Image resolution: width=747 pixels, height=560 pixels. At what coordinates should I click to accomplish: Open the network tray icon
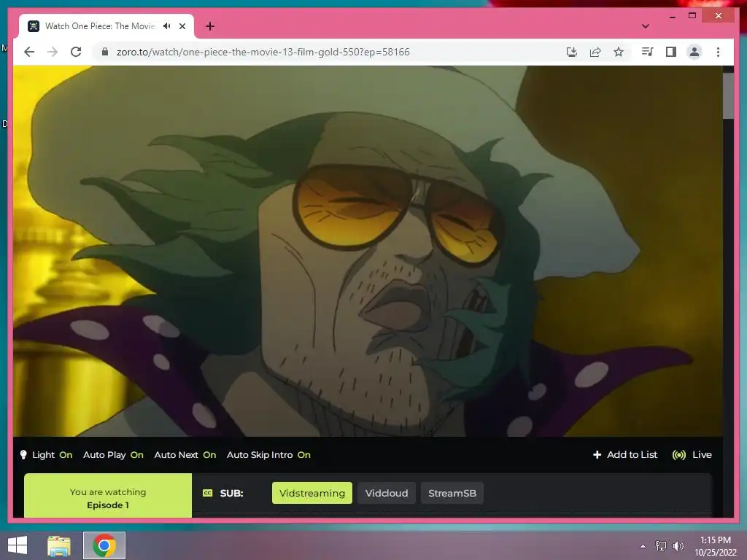pos(661,546)
